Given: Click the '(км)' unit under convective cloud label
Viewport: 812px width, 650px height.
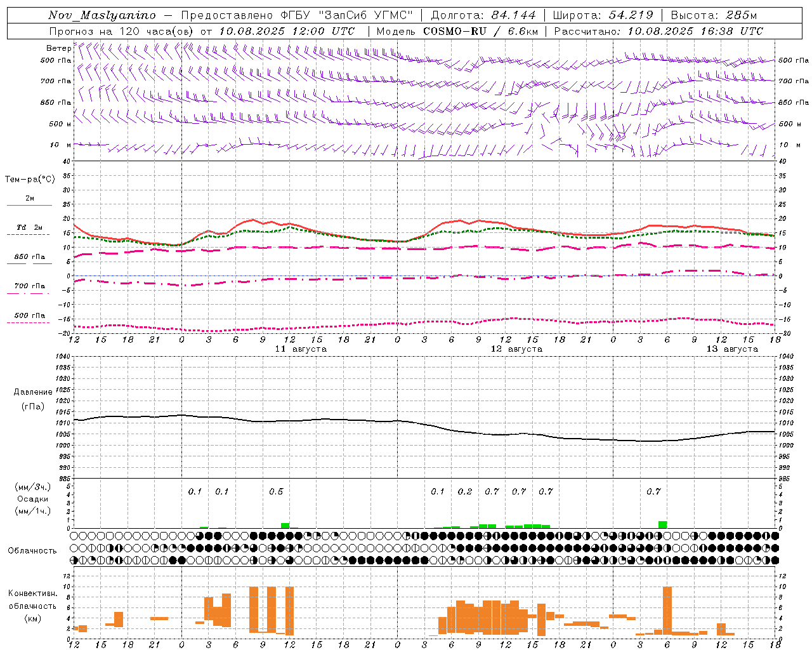Looking at the screenshot, I should (x=33, y=618).
